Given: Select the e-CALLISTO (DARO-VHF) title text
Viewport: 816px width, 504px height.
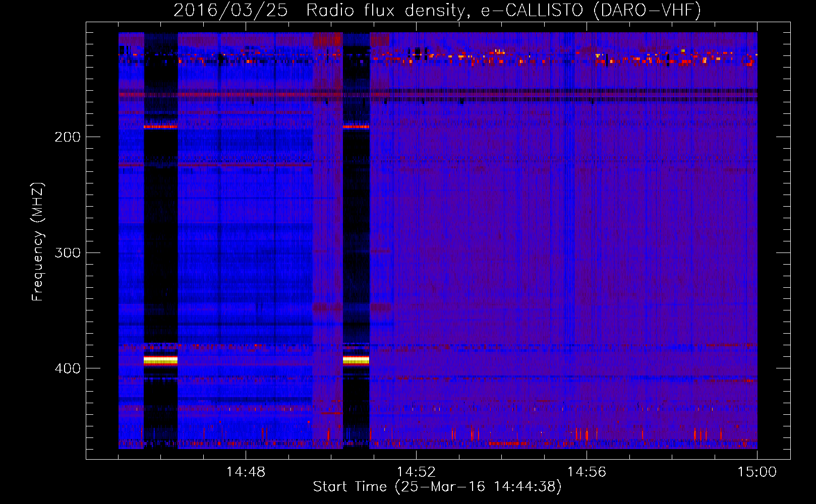Looking at the screenshot, I should [591, 10].
